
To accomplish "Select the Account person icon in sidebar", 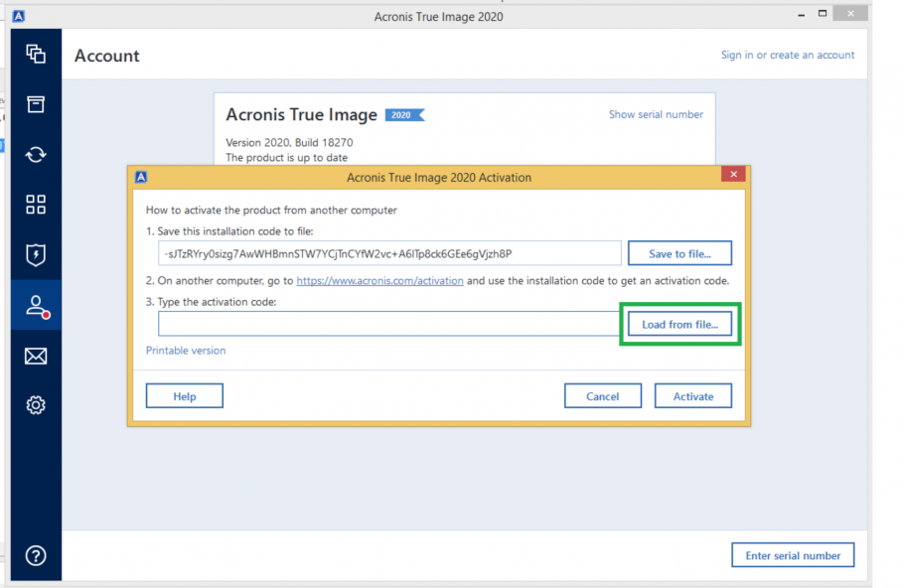I will point(37,306).
